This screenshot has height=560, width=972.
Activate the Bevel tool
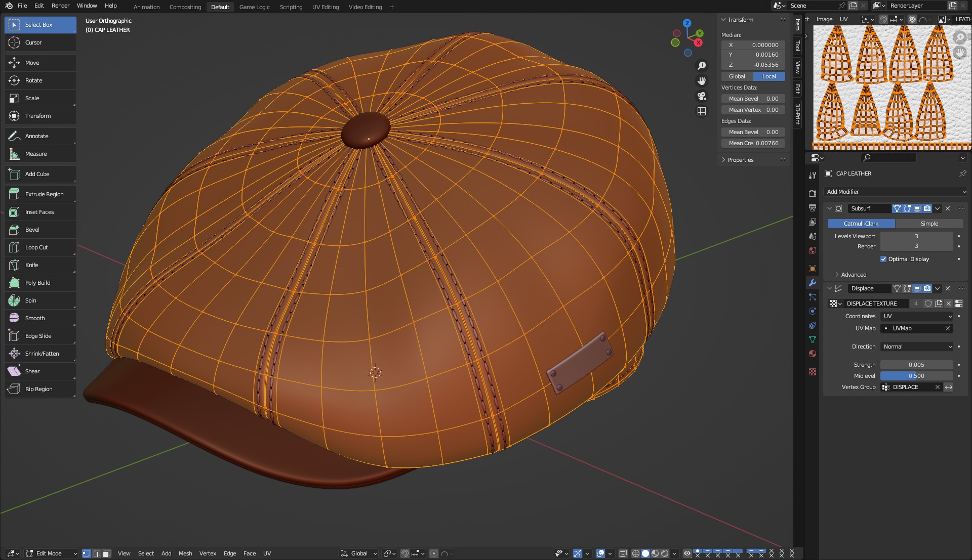[40, 230]
